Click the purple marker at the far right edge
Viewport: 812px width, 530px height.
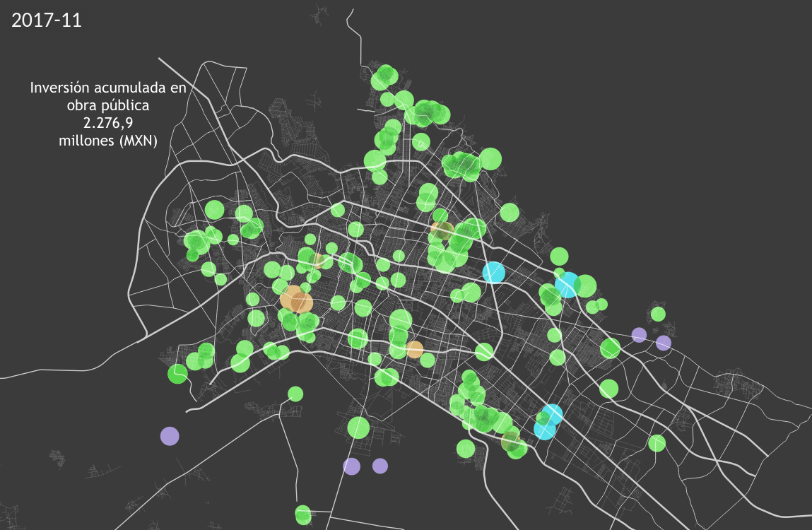tap(663, 343)
